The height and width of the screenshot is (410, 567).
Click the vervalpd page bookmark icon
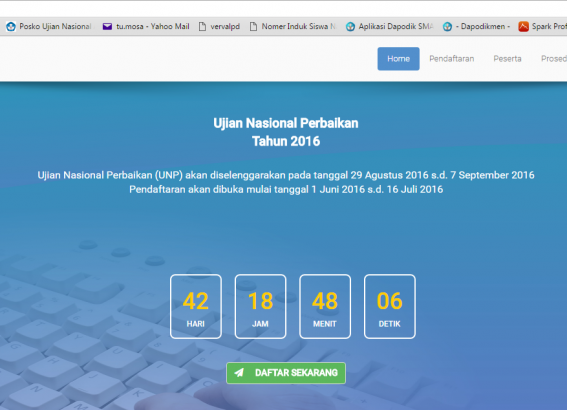pos(202,26)
